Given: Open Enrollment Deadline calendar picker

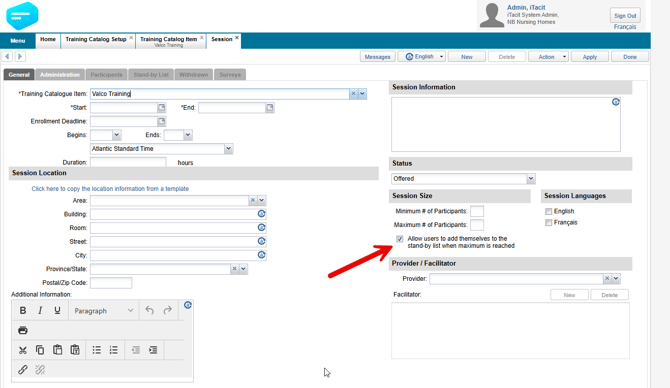Looking at the screenshot, I should point(162,121).
